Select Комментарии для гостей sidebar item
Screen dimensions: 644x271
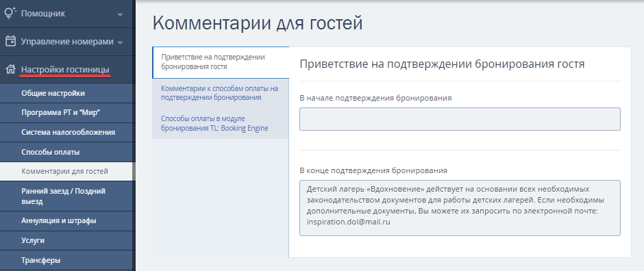(x=67, y=171)
